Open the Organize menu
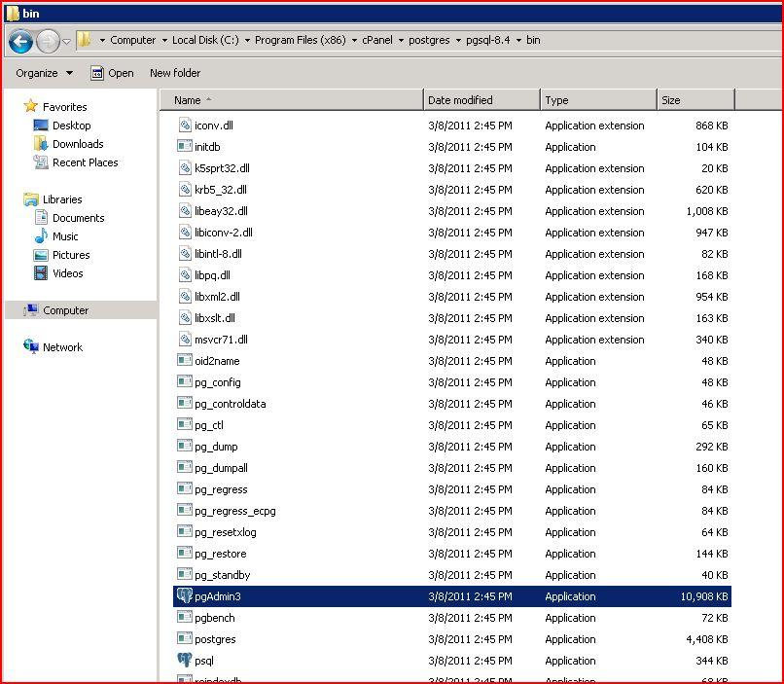The image size is (784, 684). pos(44,73)
